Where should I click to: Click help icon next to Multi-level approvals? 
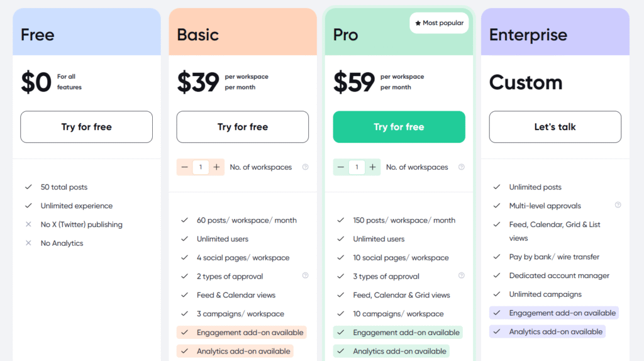[618, 205]
